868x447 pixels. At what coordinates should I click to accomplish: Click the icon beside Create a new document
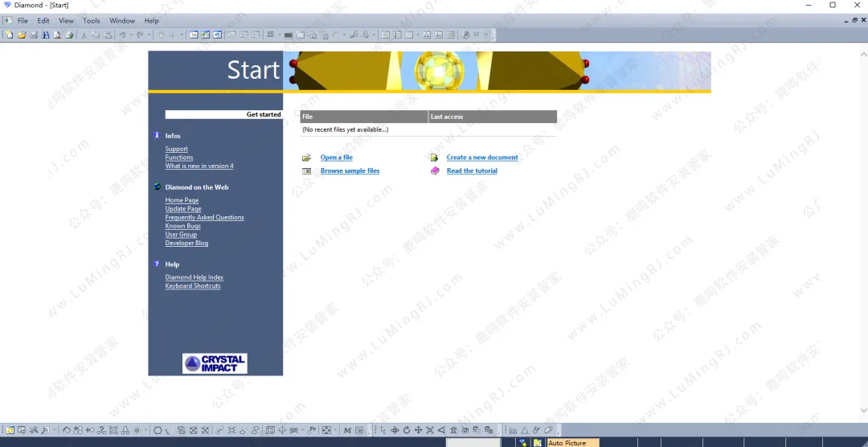pos(435,158)
